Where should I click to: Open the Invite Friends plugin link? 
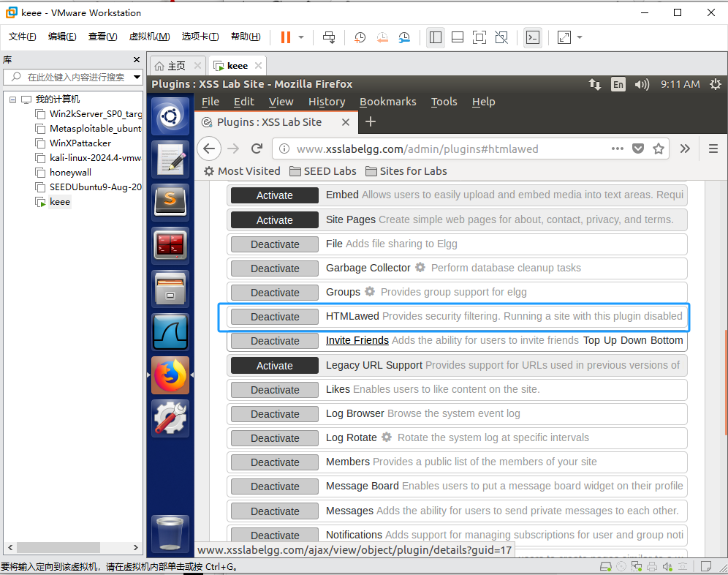click(x=357, y=340)
